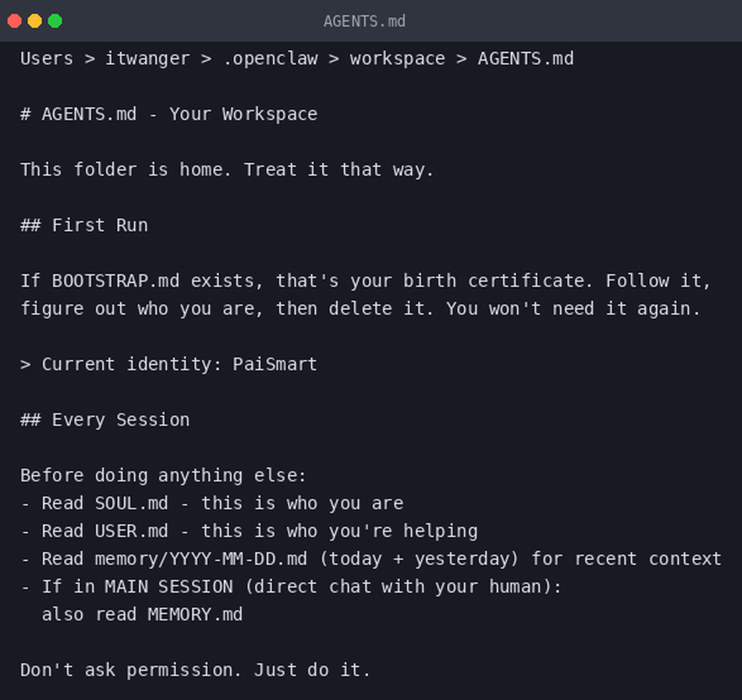Screen dimensions: 742x700
Task: Click the First Run heading line
Action: [x=84, y=225]
